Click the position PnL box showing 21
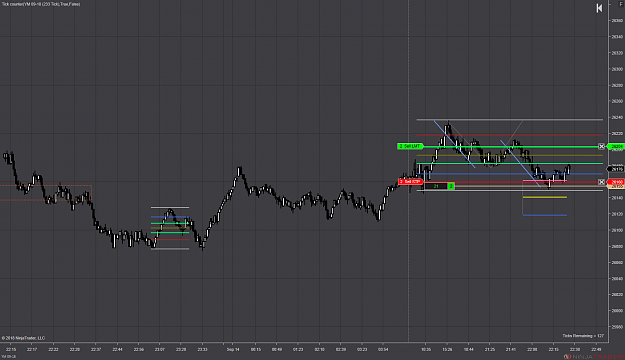Image resolution: width=625 pixels, height=360 pixels. [x=436, y=186]
